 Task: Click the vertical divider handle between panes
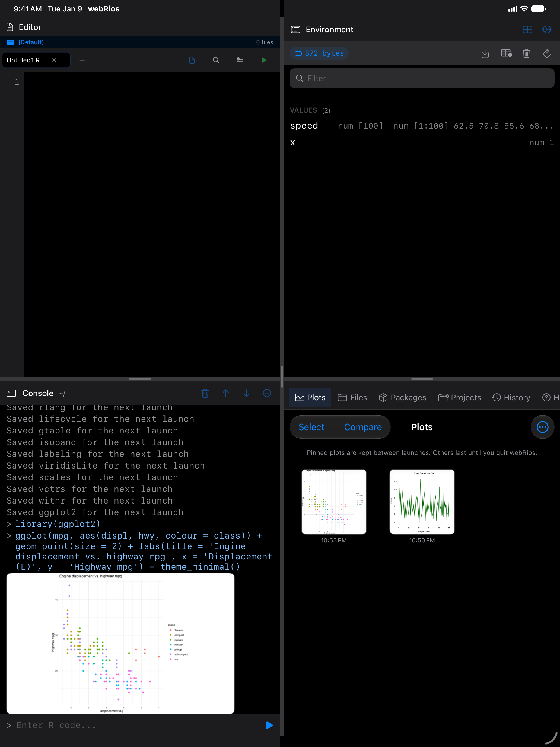pyautogui.click(x=282, y=376)
